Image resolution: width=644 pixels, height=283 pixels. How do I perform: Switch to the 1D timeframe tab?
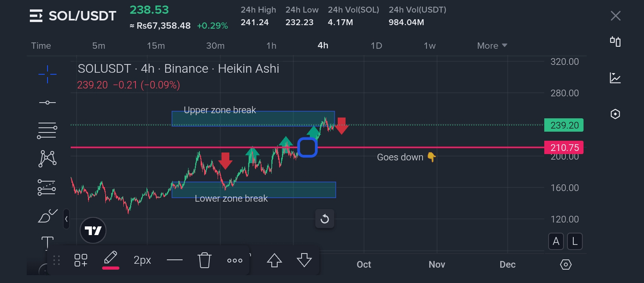[376, 46]
